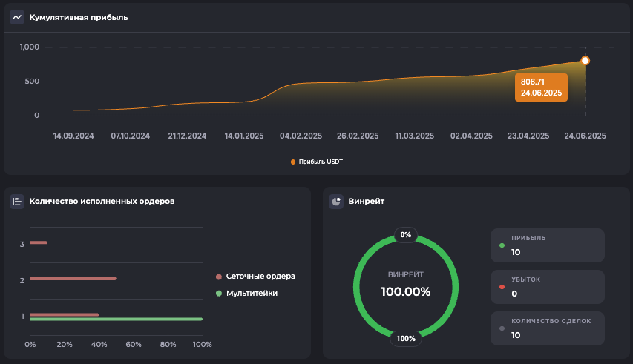Click the executed orders bar chart icon

[x=17, y=201]
